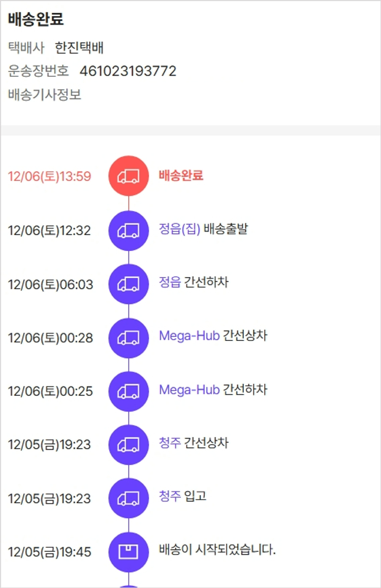Select truck icon for Mega-Hub 간선하차

click(129, 391)
